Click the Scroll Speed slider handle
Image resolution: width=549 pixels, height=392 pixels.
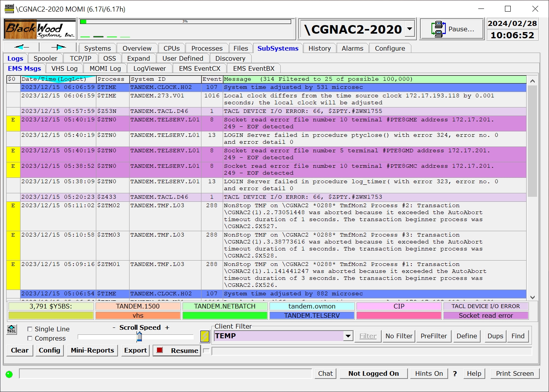[139, 337]
